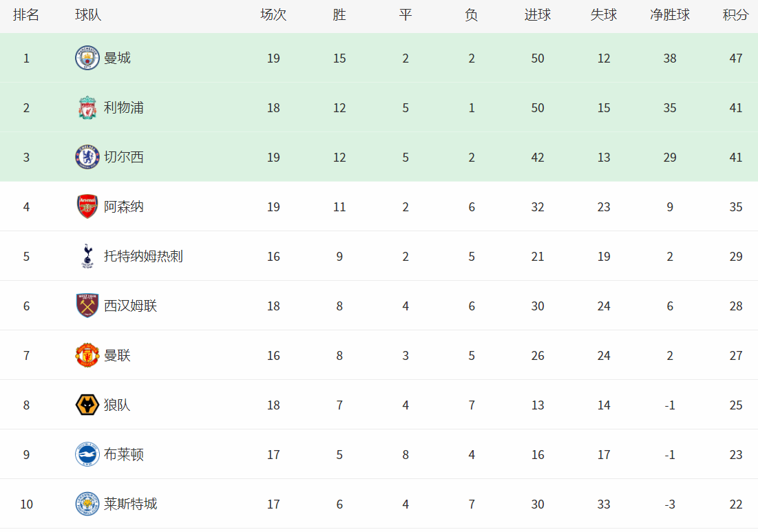Image resolution: width=758 pixels, height=532 pixels.
Task: Open the Manchester United crest
Action: [87, 355]
